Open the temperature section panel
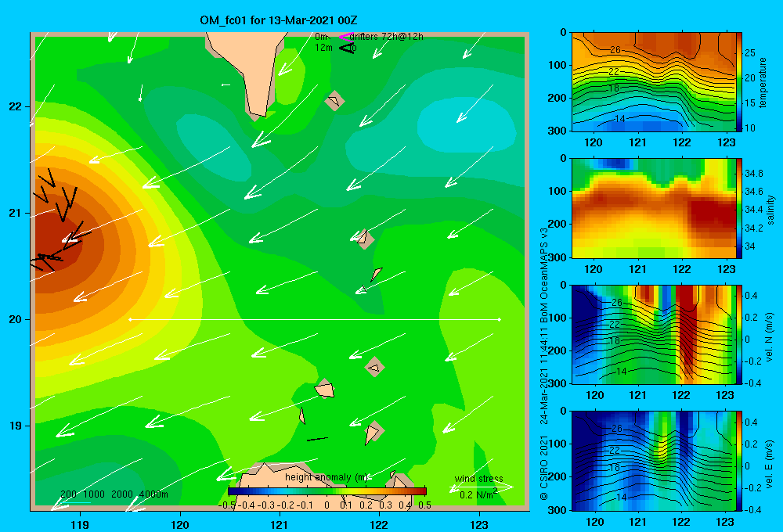 pos(654,82)
